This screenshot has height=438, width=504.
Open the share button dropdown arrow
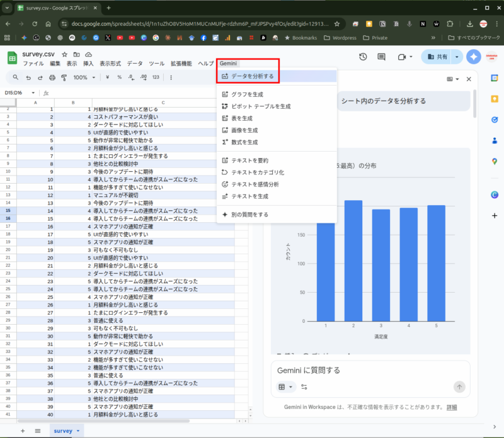457,57
